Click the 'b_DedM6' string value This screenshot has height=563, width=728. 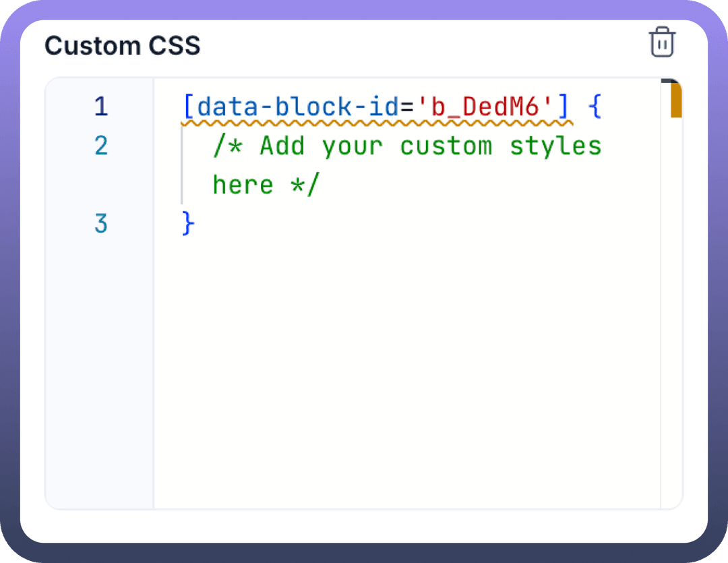485,107
